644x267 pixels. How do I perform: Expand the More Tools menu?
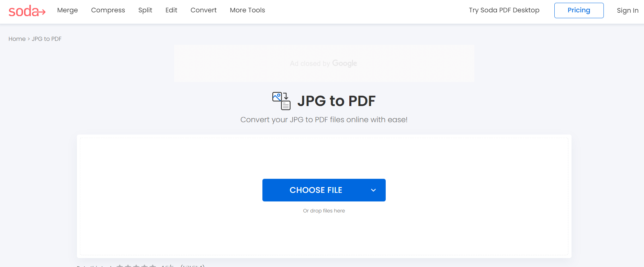click(248, 10)
